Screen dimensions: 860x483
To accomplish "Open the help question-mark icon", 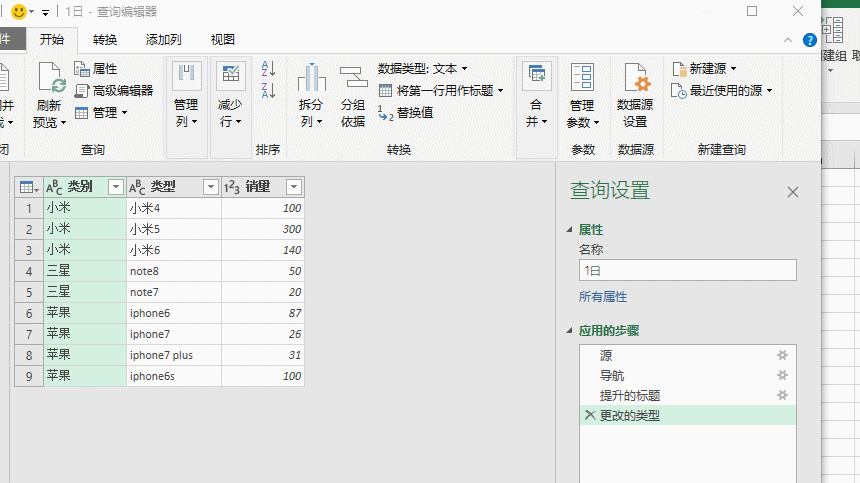I will [x=810, y=40].
